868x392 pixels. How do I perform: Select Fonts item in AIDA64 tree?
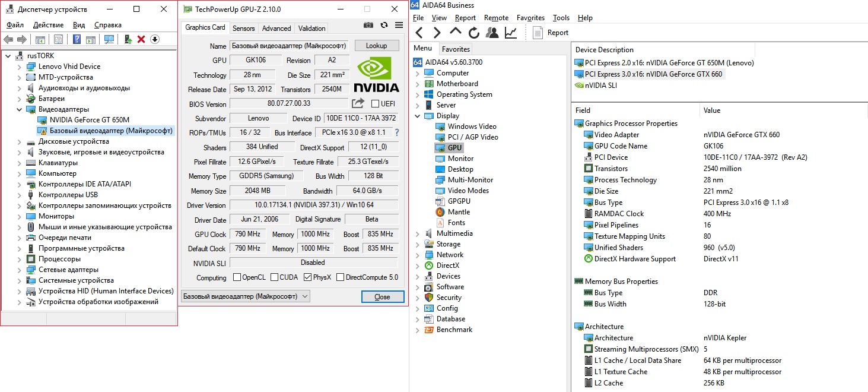coord(450,223)
